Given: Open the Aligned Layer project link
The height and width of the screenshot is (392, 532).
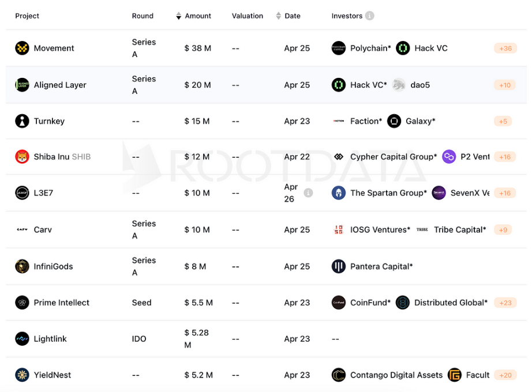Looking at the screenshot, I should coord(60,85).
